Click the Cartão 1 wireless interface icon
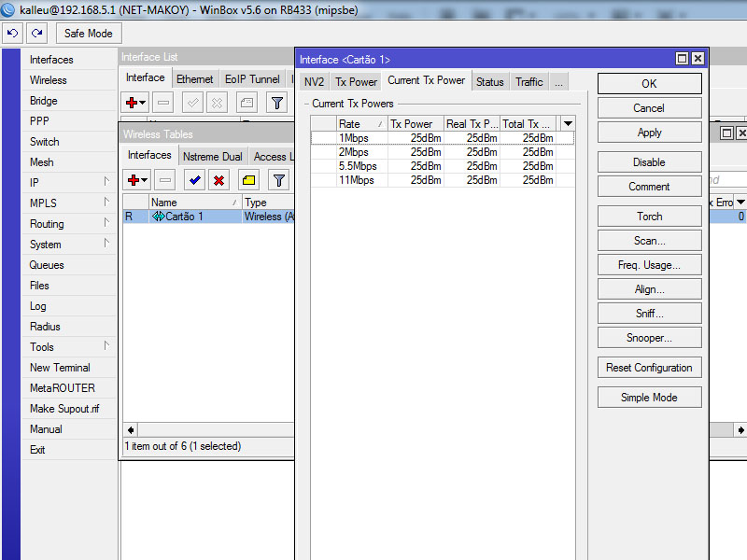The height and width of the screenshot is (560, 747). pos(157,217)
